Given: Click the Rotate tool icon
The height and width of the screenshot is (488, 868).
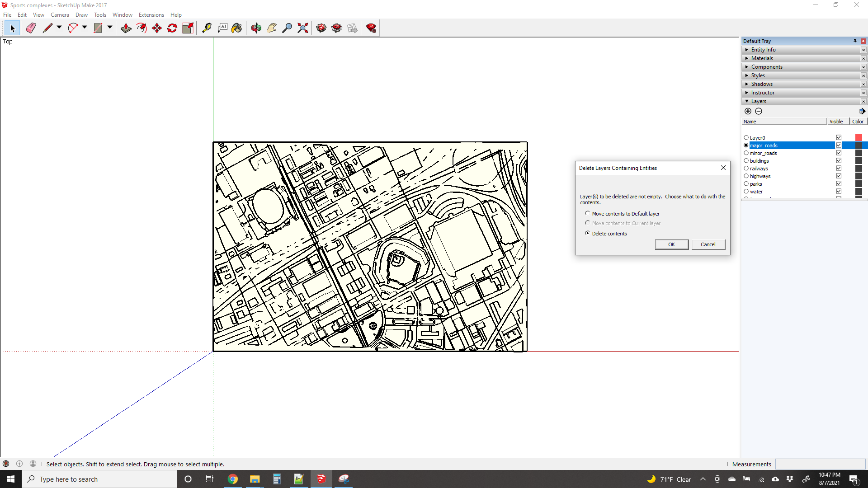Looking at the screenshot, I should tap(172, 28).
